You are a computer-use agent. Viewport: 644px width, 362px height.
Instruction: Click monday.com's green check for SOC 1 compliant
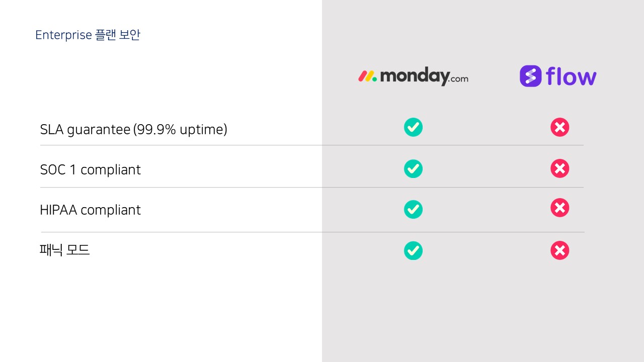[413, 168]
